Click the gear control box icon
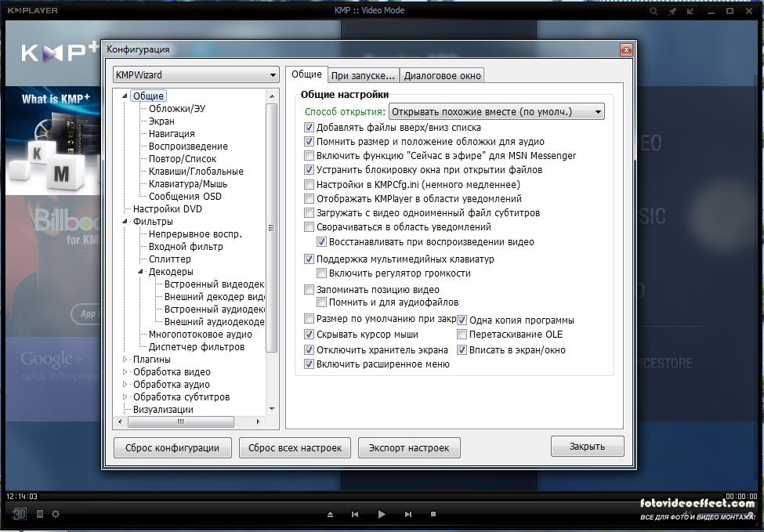 [x=56, y=513]
